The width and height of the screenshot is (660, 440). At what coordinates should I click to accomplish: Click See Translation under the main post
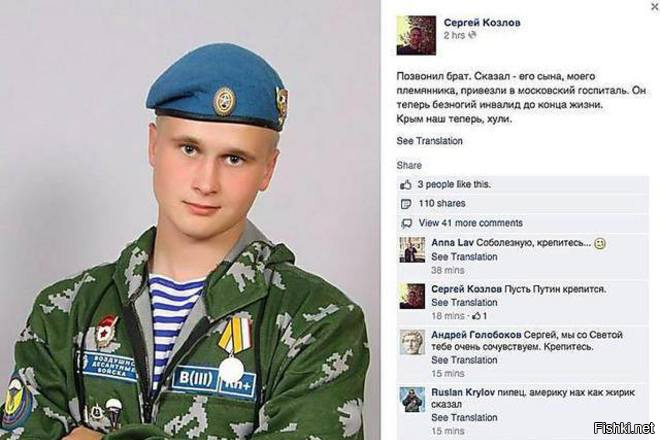pyautogui.click(x=429, y=141)
